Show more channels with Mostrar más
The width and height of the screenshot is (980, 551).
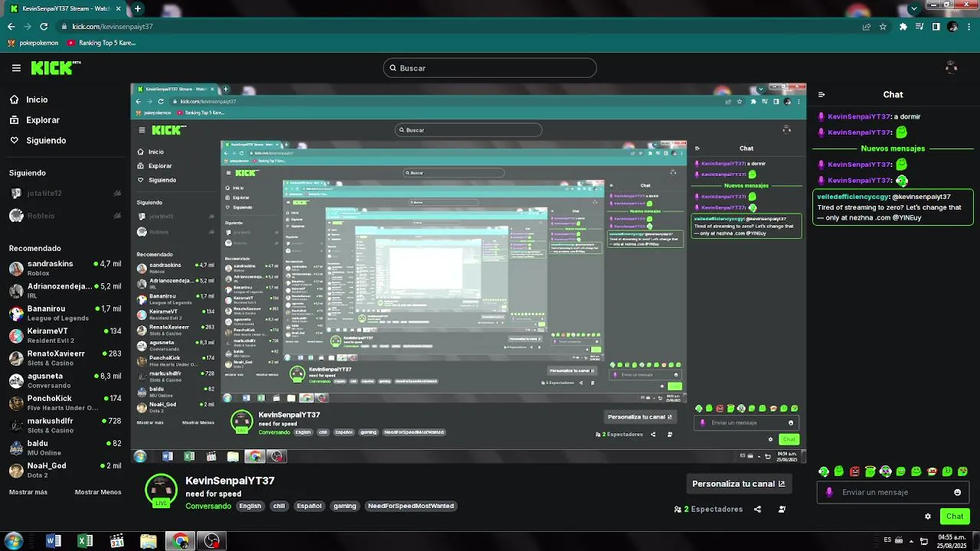(x=28, y=492)
